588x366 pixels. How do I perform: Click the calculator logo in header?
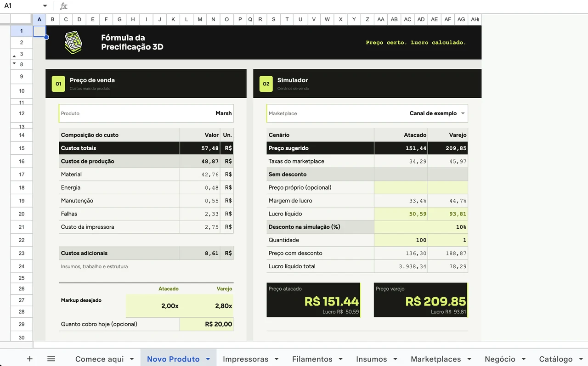[73, 42]
